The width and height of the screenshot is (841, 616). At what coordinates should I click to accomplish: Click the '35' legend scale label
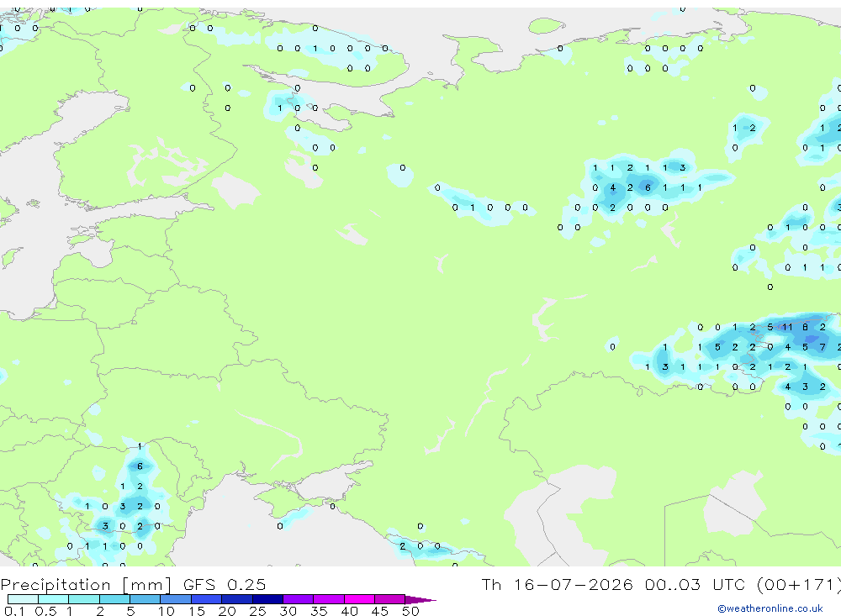(x=319, y=611)
